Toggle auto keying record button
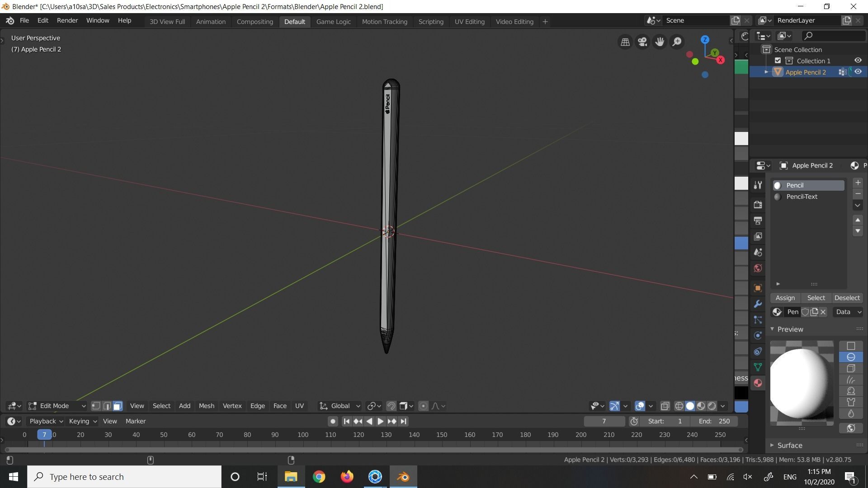This screenshot has width=868, height=488. click(x=333, y=421)
